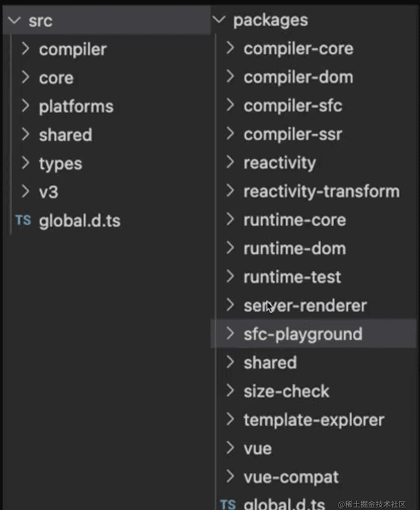
Task: Open the runtime-core package folder
Action: (294, 220)
